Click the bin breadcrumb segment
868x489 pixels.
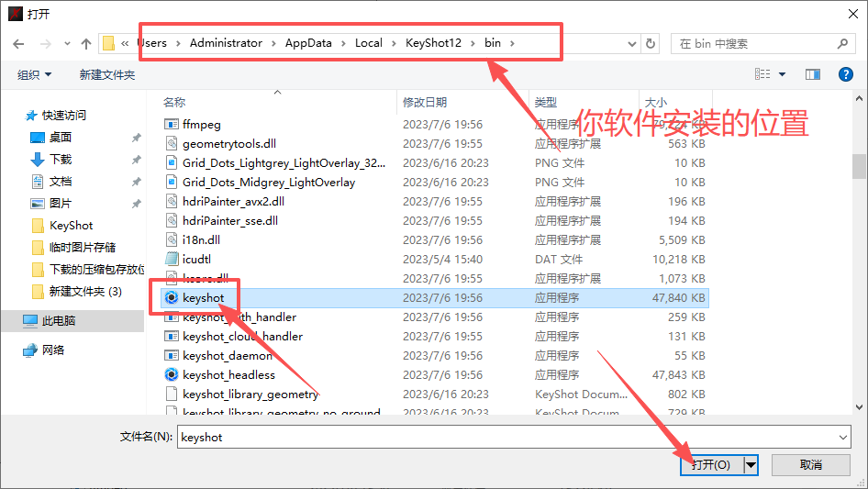[x=493, y=43]
